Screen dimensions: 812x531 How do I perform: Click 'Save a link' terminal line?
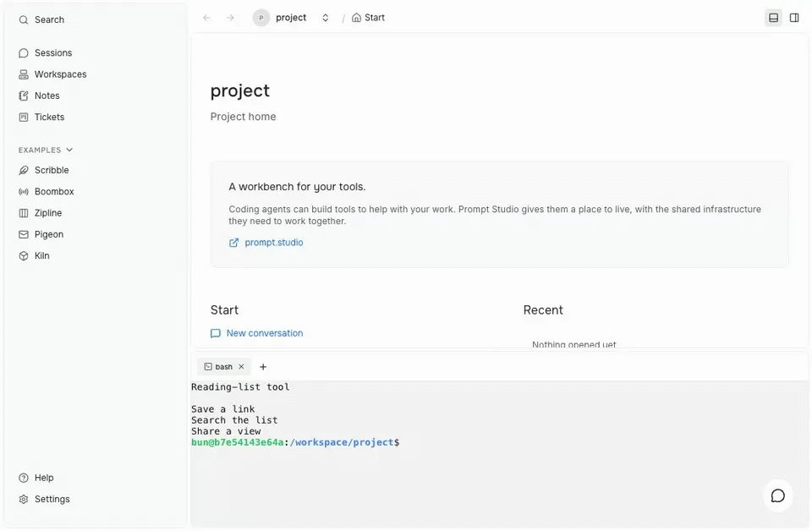tap(222, 409)
